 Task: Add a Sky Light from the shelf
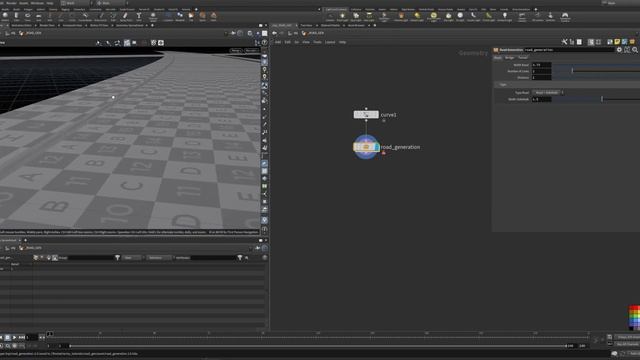coord(449,16)
